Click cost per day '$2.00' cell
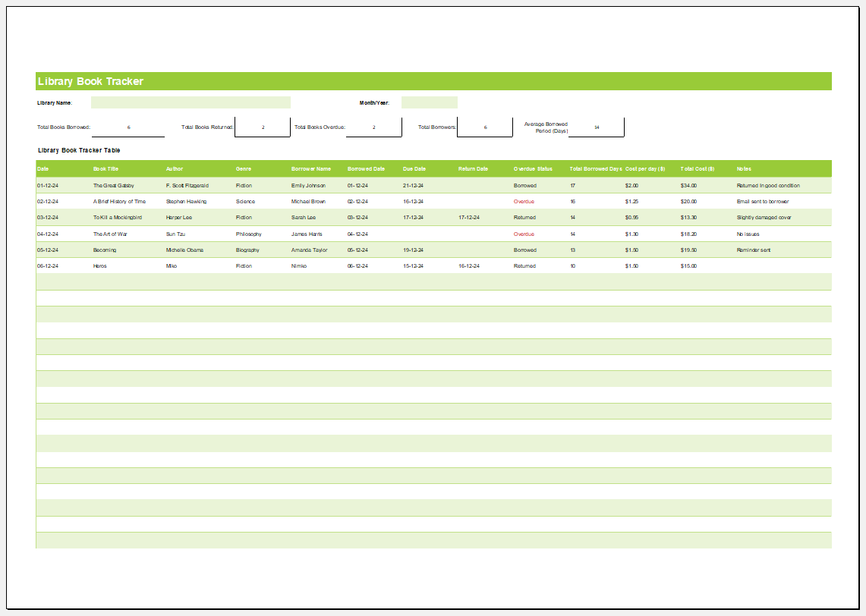 coord(631,185)
